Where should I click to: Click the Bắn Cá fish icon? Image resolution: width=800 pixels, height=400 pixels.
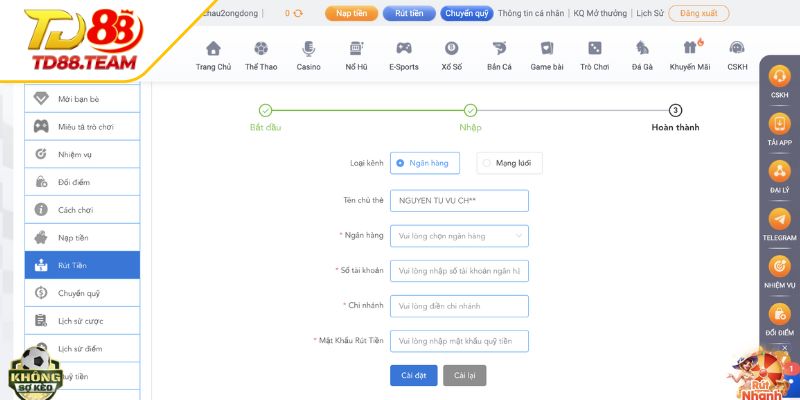(x=499, y=48)
